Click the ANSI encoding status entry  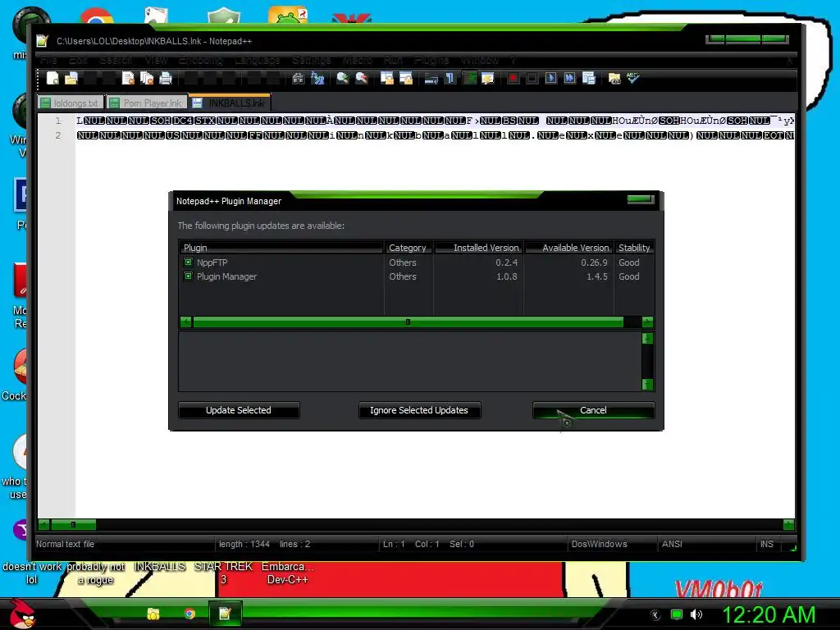pyautogui.click(x=672, y=544)
